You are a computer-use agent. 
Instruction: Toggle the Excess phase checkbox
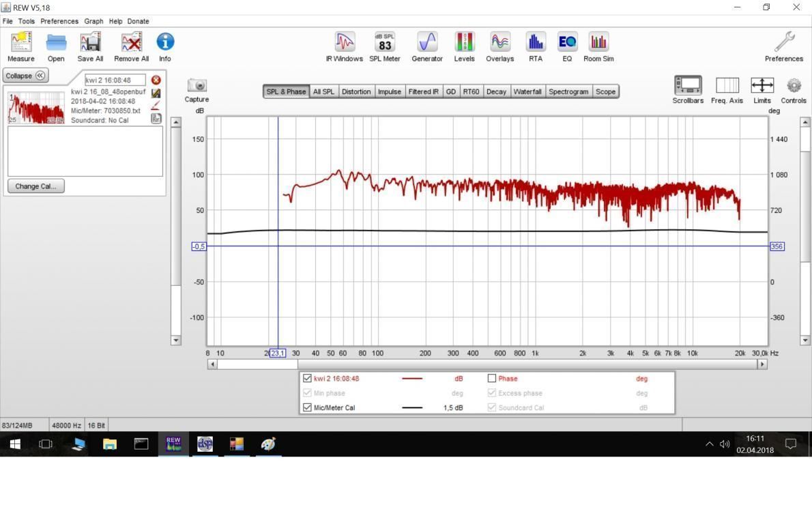pyautogui.click(x=492, y=393)
